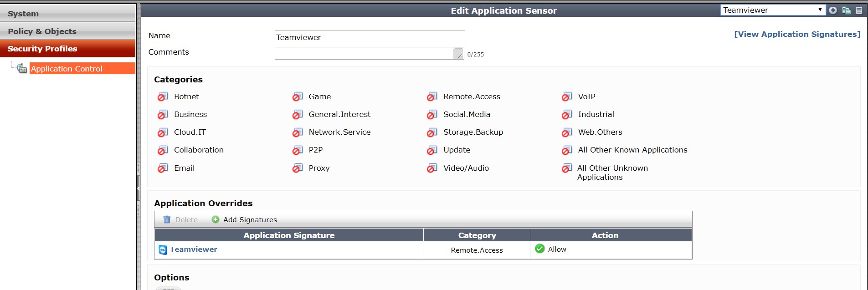Click the Video/Audio category block icon
Screen dimensions: 868x290
coord(432,168)
